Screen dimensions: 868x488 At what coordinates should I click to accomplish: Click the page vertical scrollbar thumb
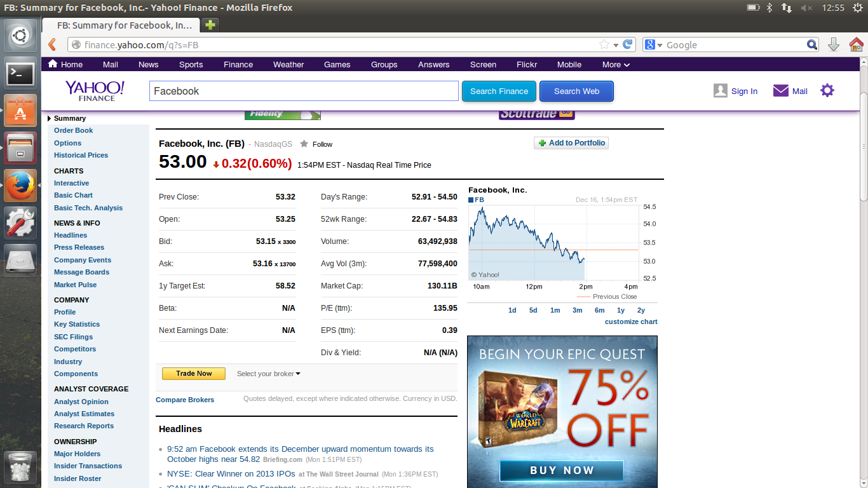tap(864, 147)
